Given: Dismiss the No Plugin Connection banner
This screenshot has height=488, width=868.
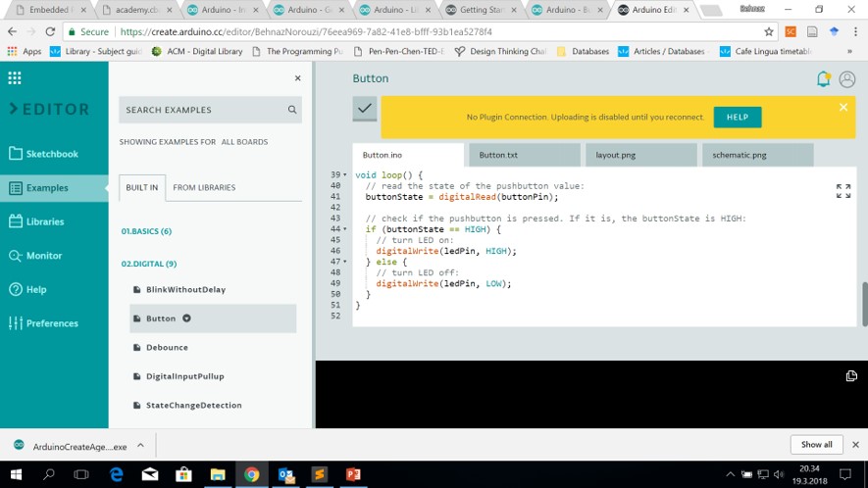Looking at the screenshot, I should [843, 108].
